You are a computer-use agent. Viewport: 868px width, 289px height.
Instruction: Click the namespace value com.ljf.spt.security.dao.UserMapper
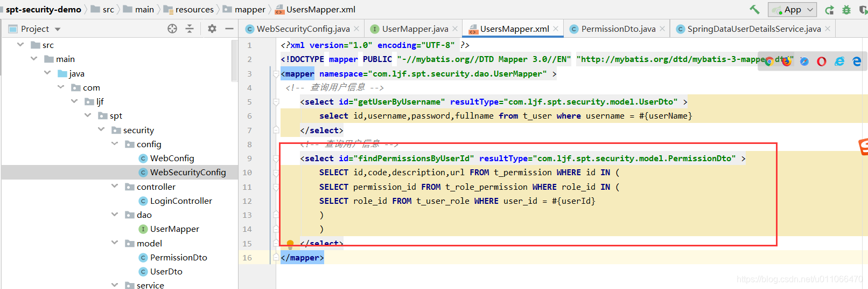click(x=457, y=74)
